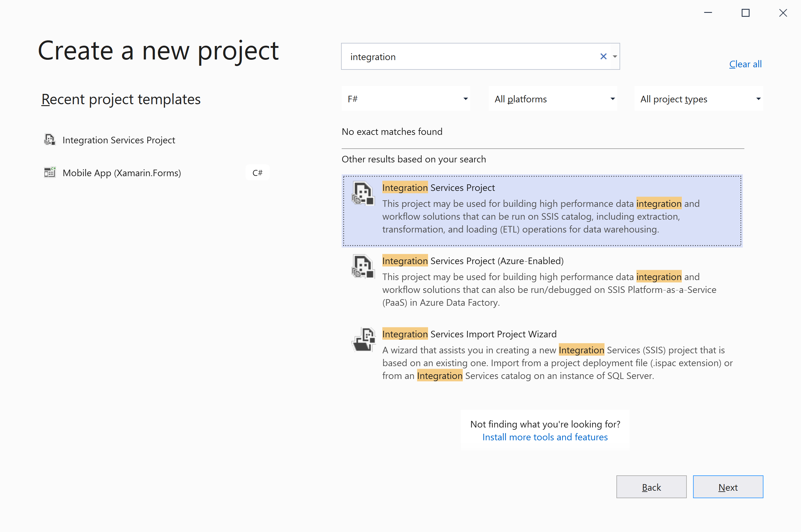801x532 pixels.
Task: Open recent Integration Services Project template
Action: (x=119, y=140)
